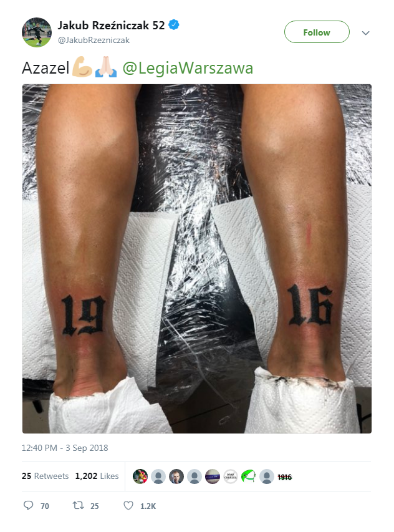394x532 pixels.
Task: Open Jakub Rzeźniczak 52 display name
Action: [x=111, y=26]
